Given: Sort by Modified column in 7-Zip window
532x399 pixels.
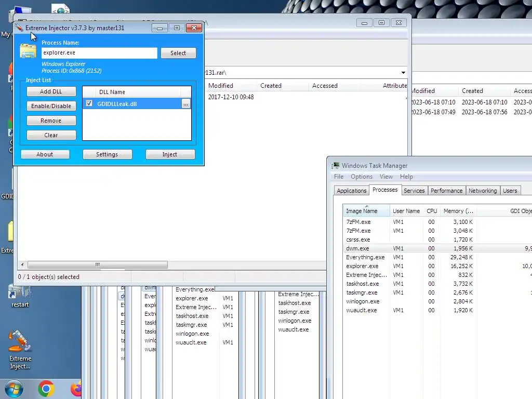Looking at the screenshot, I should 231,86.
